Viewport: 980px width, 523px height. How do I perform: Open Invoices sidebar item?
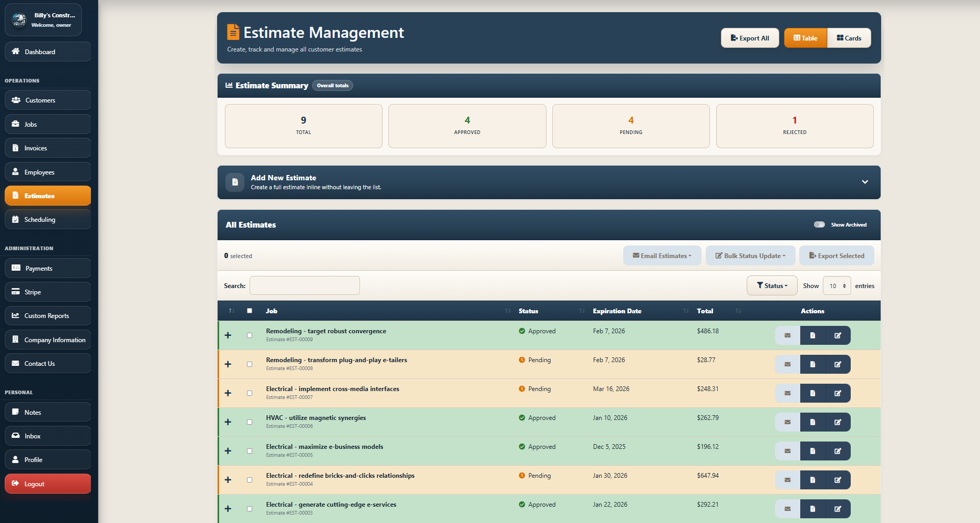click(48, 148)
